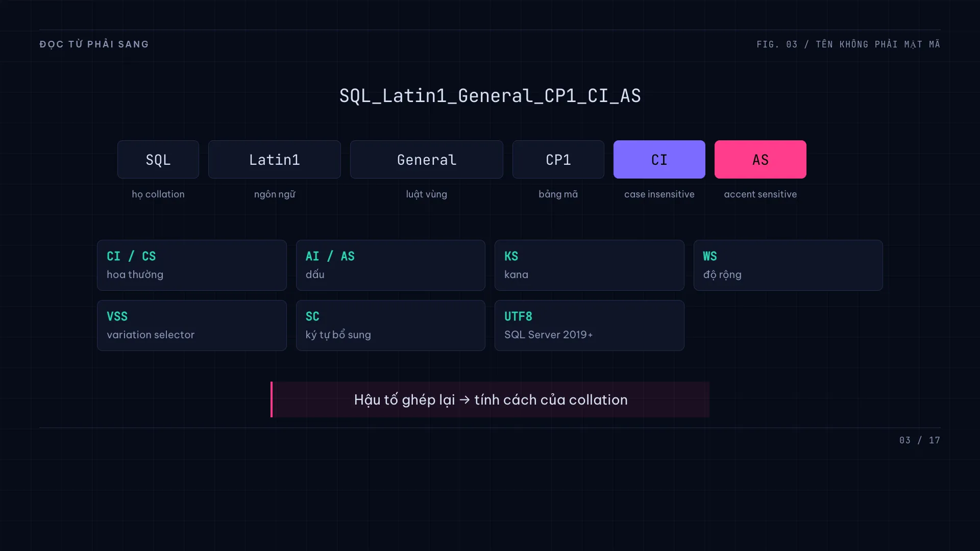Click the SC ký tự bổ sung card

[x=390, y=325]
